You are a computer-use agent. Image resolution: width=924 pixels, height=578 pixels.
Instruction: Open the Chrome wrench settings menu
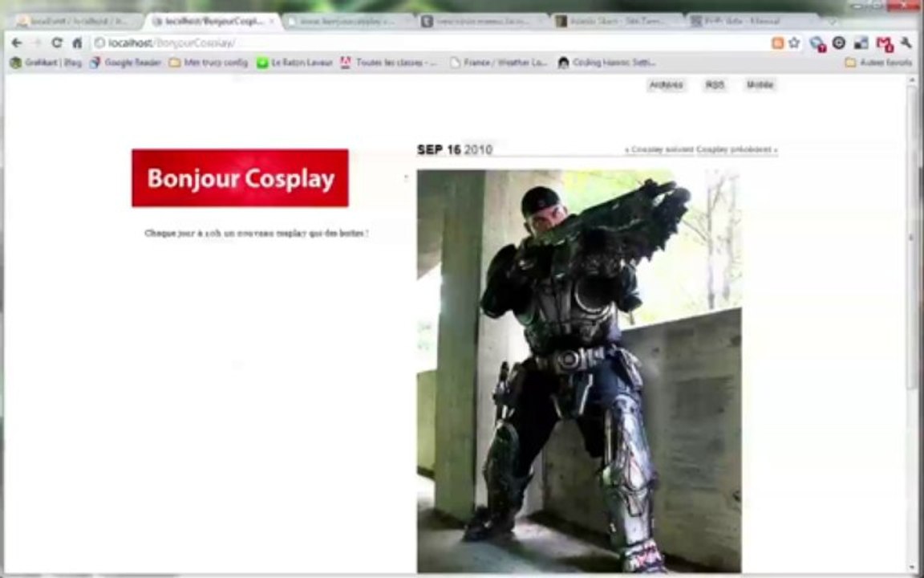click(x=906, y=43)
